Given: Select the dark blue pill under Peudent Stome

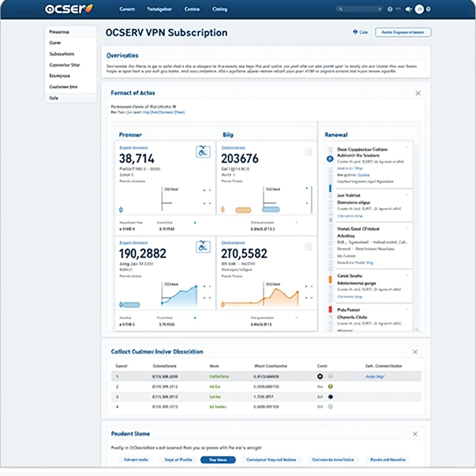Looking at the screenshot, I should coord(218,459).
